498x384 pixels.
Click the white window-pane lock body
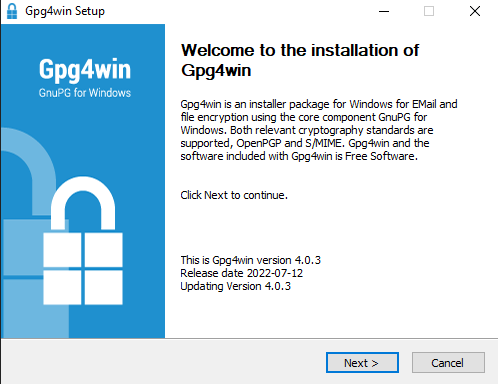click(83, 269)
